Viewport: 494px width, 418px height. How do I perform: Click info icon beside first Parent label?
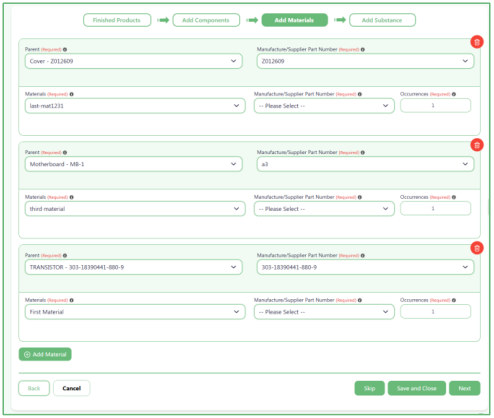click(65, 49)
